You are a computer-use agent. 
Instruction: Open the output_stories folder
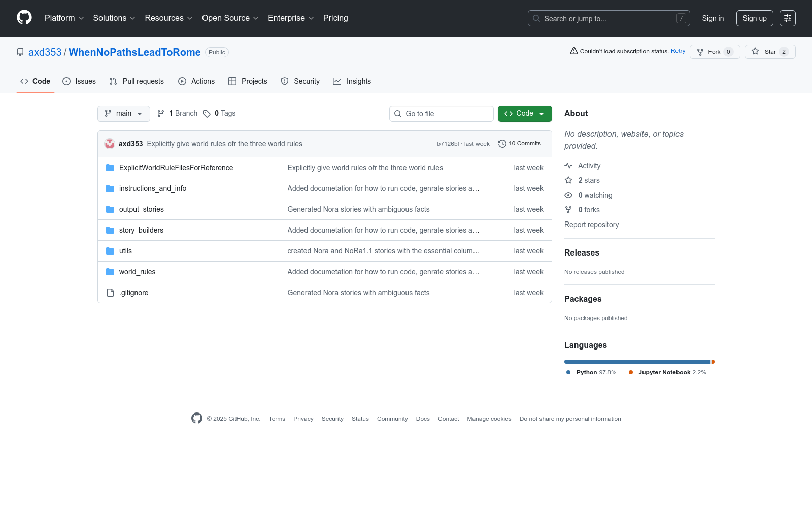point(142,209)
